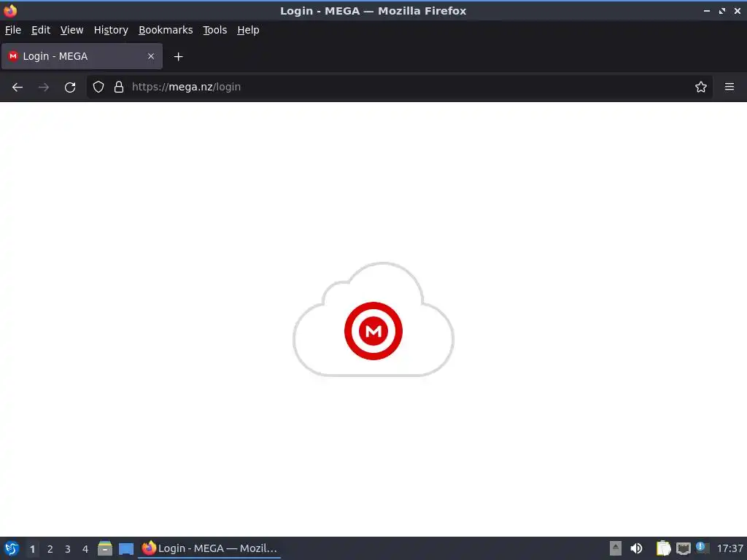Open the History menu
The height and width of the screenshot is (560, 747).
(x=111, y=30)
